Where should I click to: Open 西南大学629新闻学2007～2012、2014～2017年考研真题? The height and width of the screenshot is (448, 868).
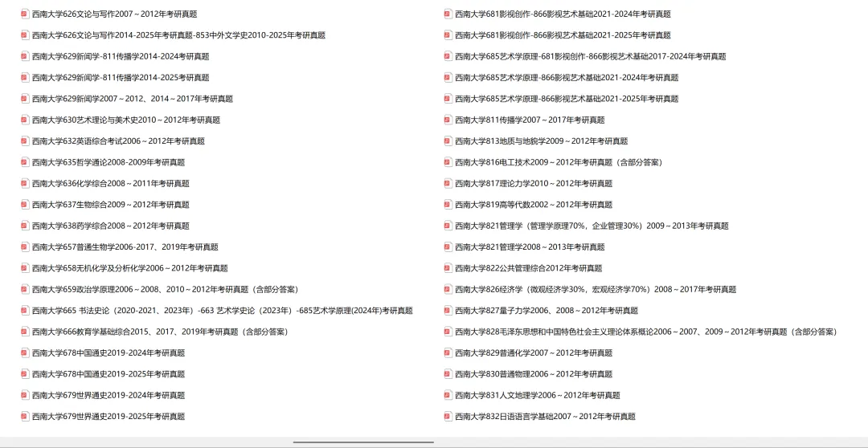[133, 99]
